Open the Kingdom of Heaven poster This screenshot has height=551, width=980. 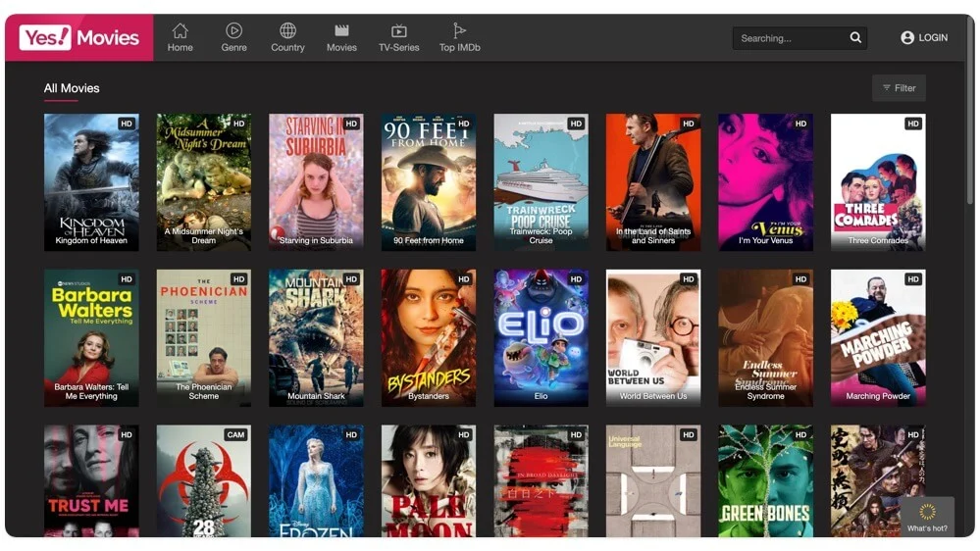(91, 182)
